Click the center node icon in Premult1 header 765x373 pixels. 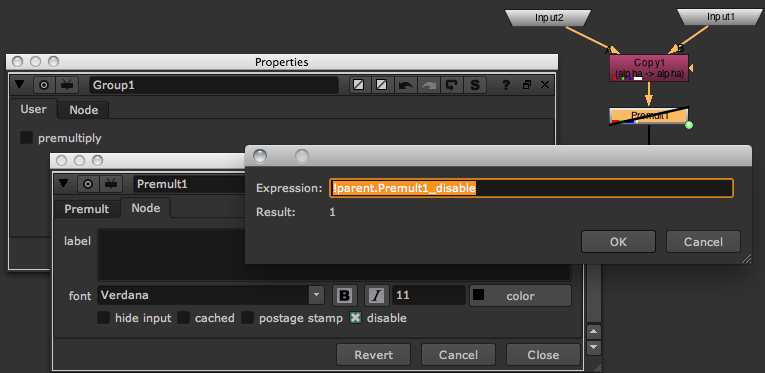(88, 184)
